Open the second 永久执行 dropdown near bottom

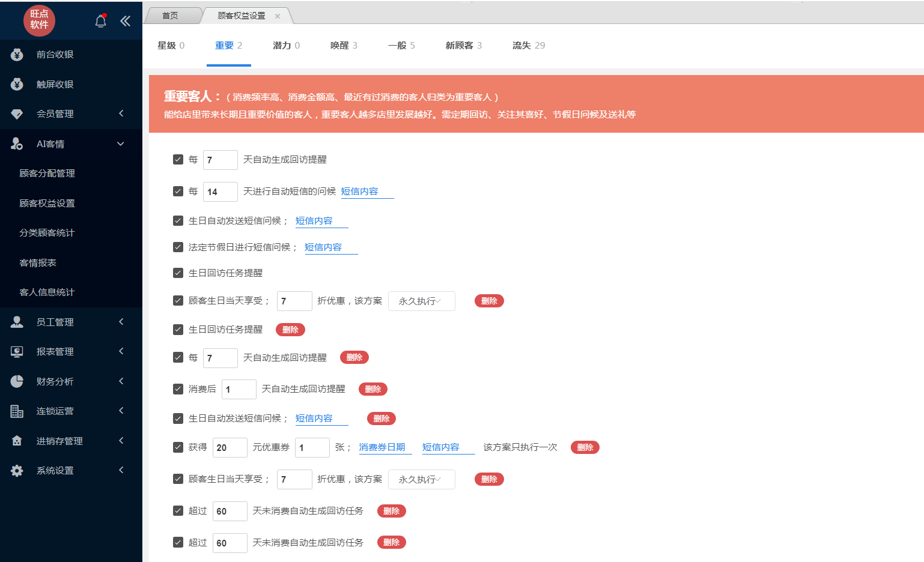tap(422, 479)
